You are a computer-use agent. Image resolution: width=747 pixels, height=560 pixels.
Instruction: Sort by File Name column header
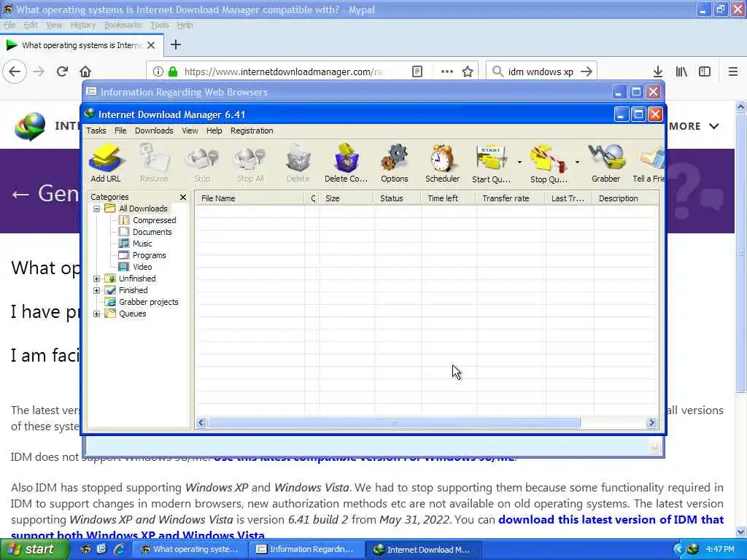[x=250, y=198]
